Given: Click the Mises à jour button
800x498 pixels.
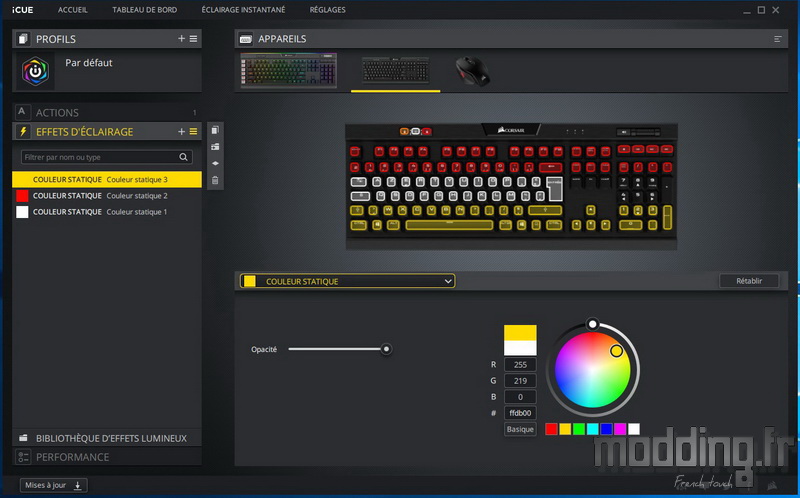Looking at the screenshot, I should (x=54, y=485).
